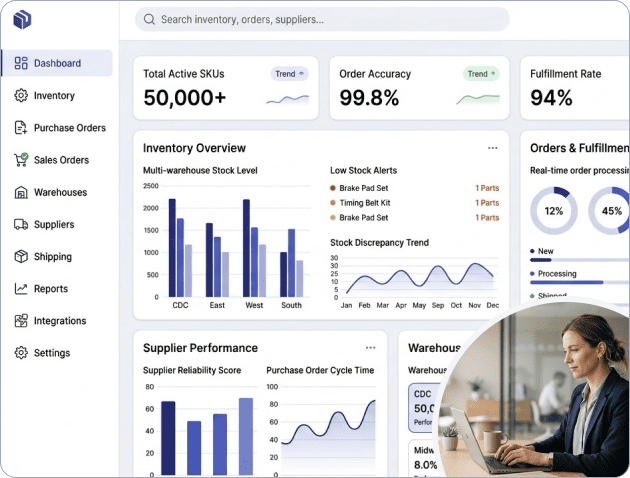Click the Sales Orders cart icon
This screenshot has height=478, width=630.
21,160
